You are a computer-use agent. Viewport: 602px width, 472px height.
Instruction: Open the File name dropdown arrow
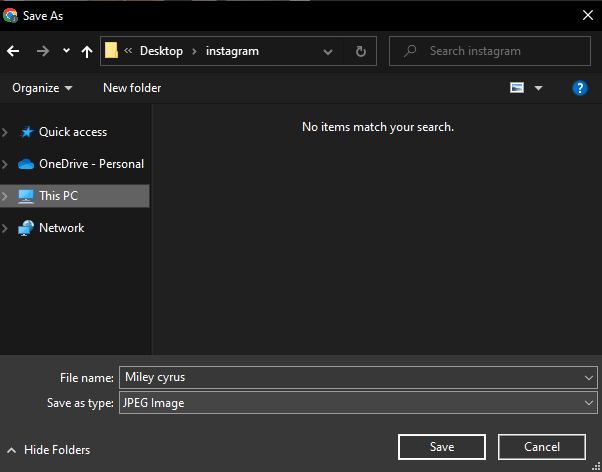589,378
